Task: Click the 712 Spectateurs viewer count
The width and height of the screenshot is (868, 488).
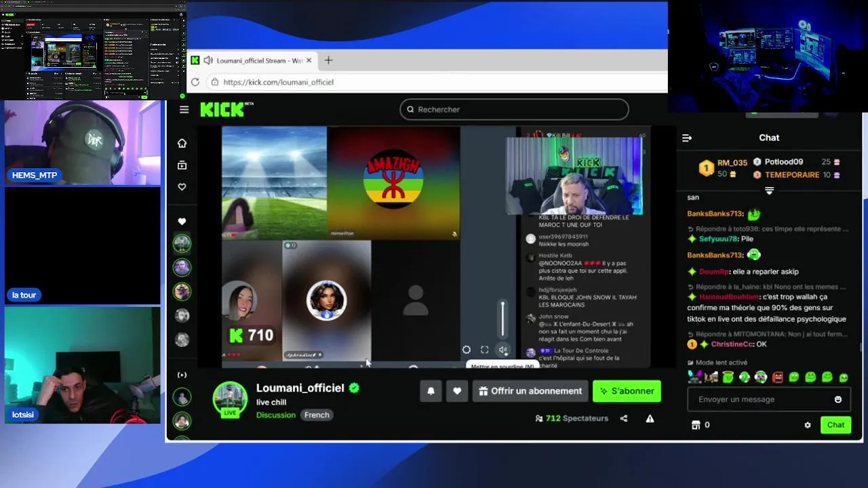Action: [x=572, y=419]
